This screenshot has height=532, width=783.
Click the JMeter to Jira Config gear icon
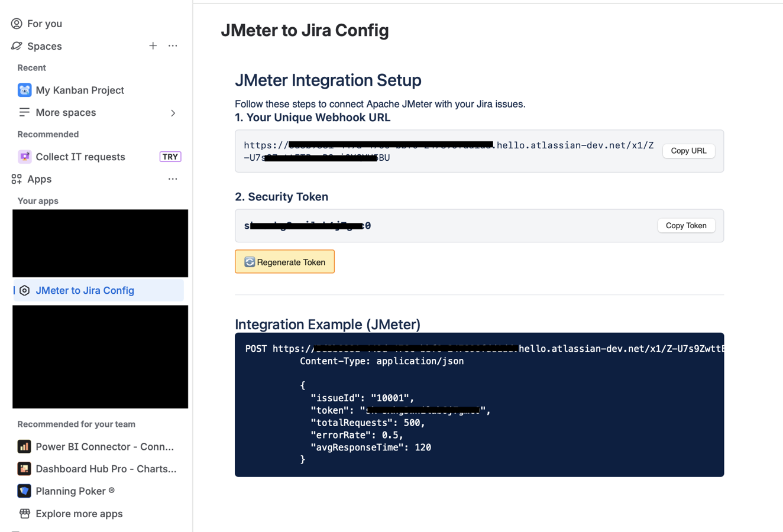pos(24,290)
